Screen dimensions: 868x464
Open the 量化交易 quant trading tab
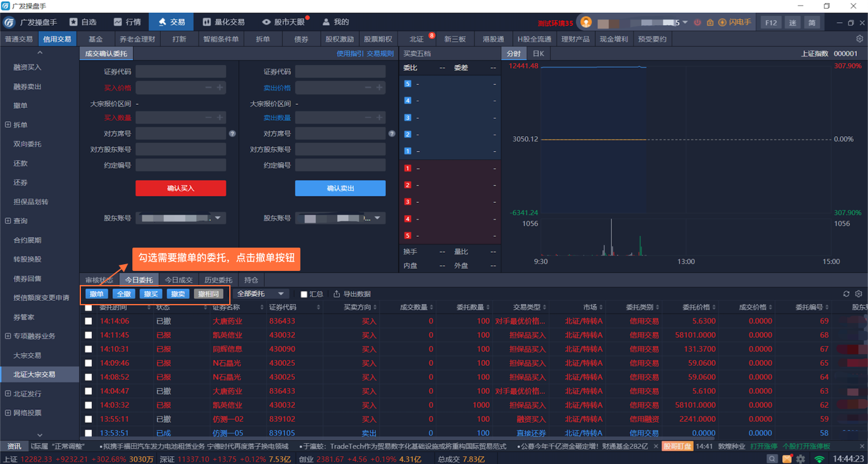click(223, 22)
